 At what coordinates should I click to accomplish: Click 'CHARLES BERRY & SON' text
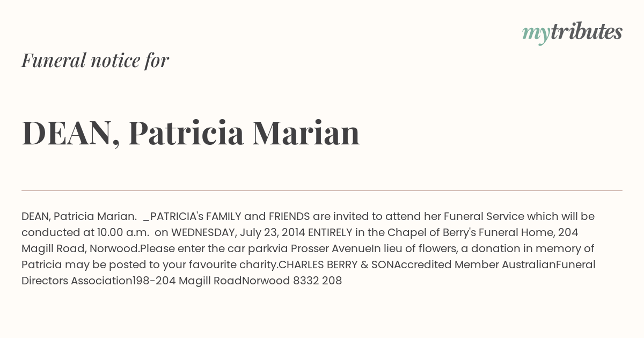(336, 264)
